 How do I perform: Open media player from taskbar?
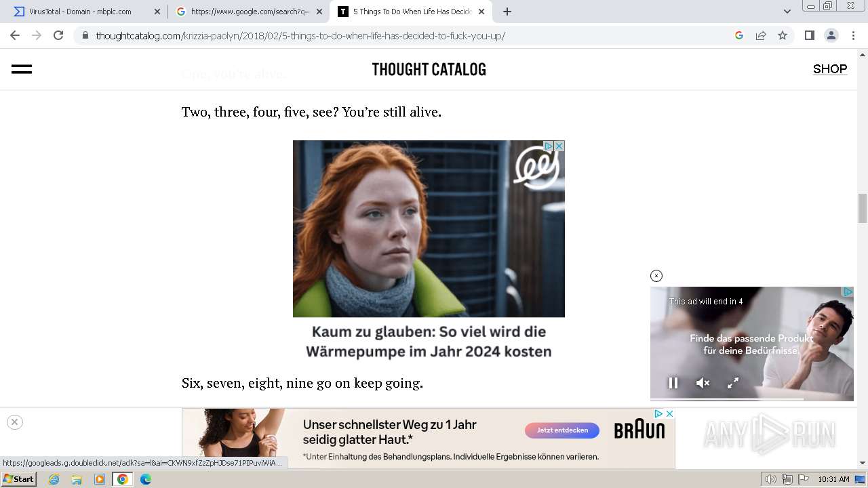tap(100, 479)
